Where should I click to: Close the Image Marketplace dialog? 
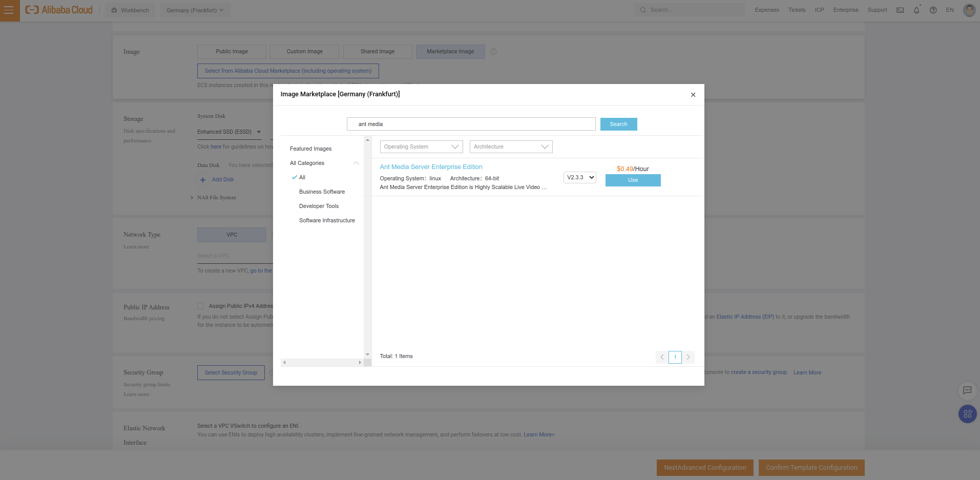[693, 95]
